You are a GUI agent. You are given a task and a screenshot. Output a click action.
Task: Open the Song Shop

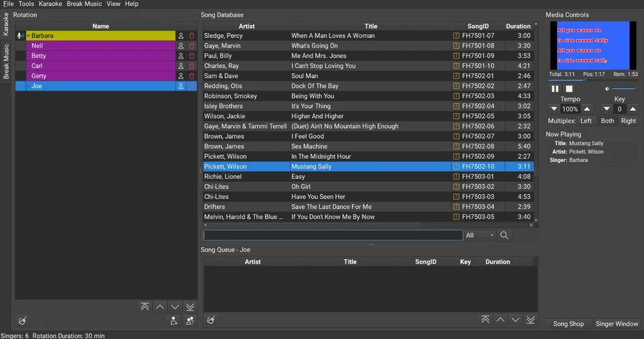568,324
